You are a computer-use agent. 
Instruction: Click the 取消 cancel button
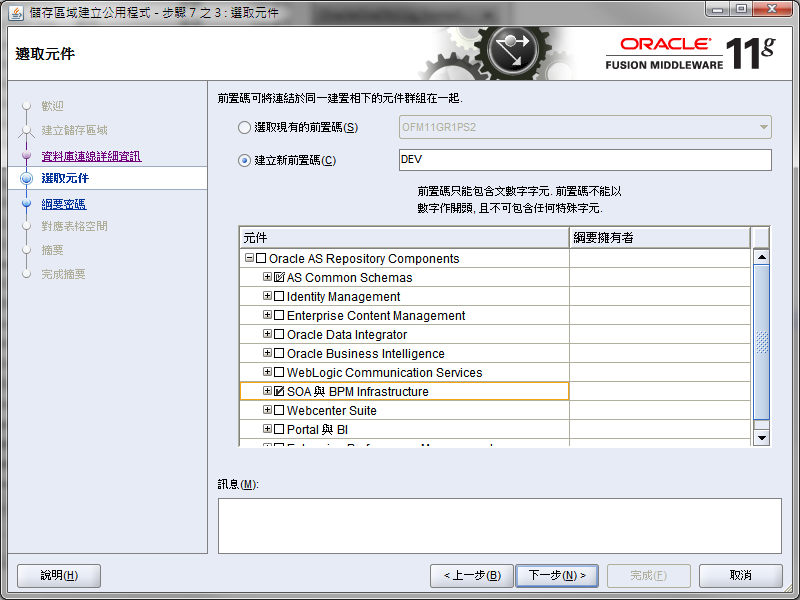740,576
